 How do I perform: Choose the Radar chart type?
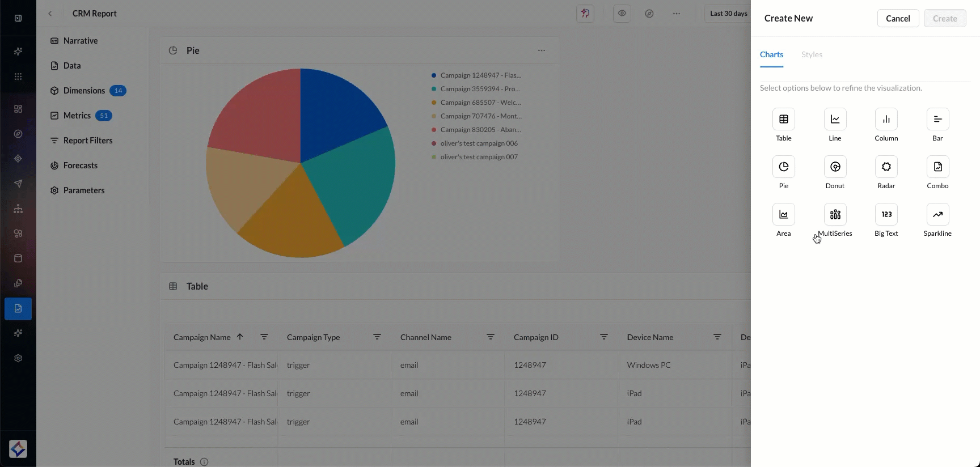coord(886,167)
